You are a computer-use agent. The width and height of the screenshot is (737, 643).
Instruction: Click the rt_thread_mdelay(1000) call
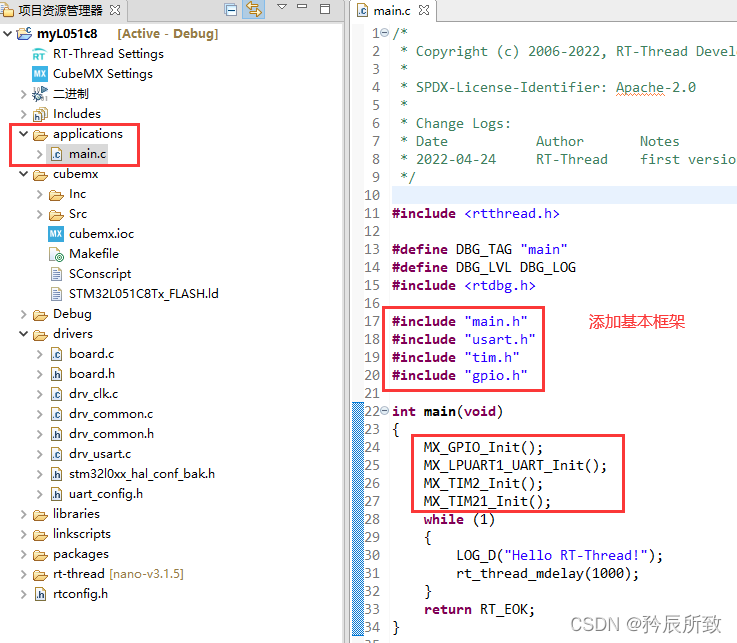tap(548, 573)
